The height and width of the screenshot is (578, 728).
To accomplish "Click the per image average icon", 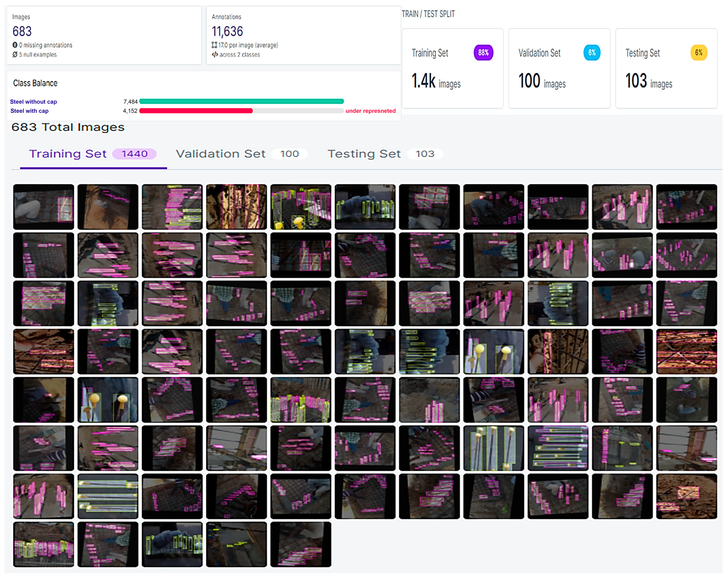I will point(214,45).
